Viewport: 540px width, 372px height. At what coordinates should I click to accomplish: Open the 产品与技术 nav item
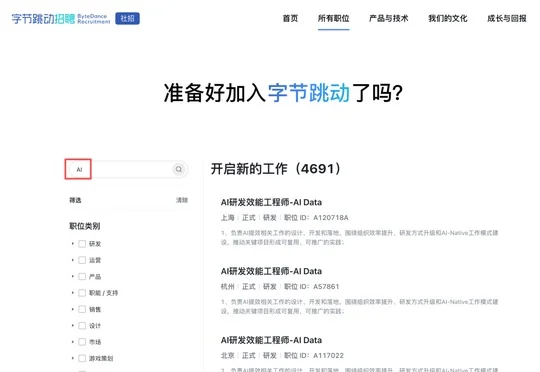(388, 19)
